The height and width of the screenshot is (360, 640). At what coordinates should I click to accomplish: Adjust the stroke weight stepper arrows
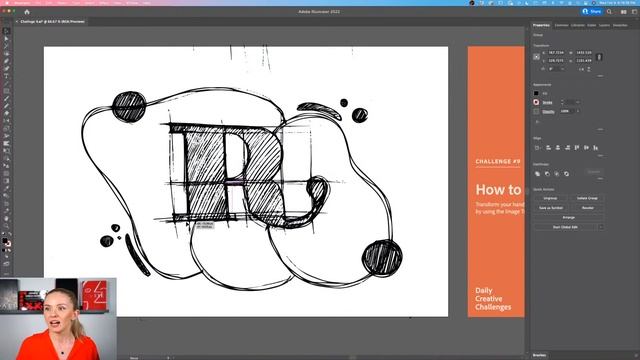click(562, 102)
